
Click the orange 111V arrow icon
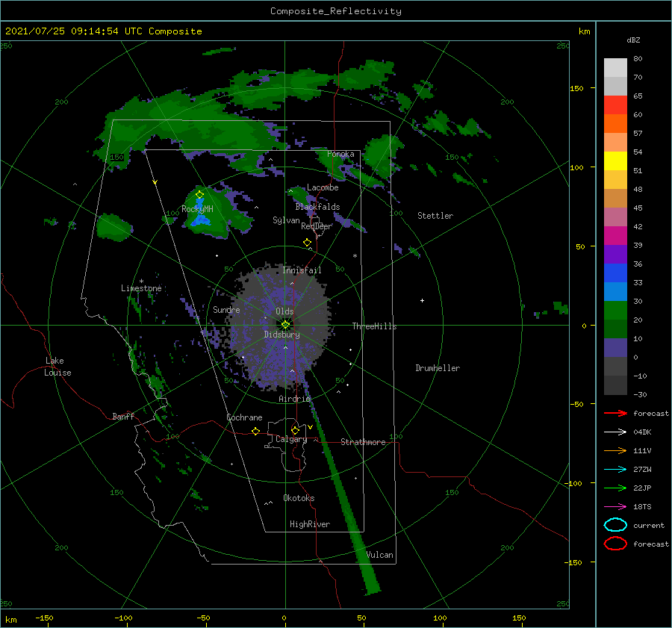pyautogui.click(x=615, y=450)
